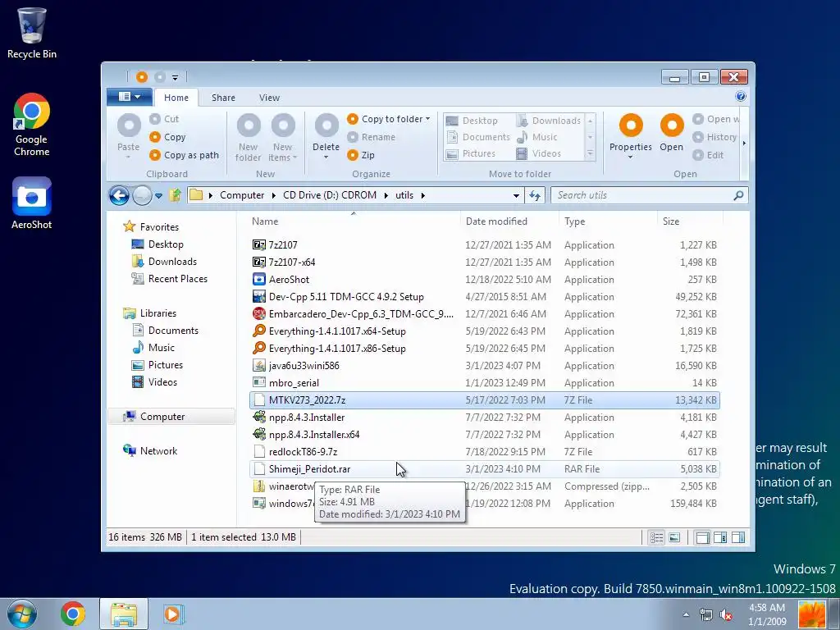Switch to the View ribbon tab
Image resolution: width=840 pixels, height=630 pixels.
click(x=269, y=98)
